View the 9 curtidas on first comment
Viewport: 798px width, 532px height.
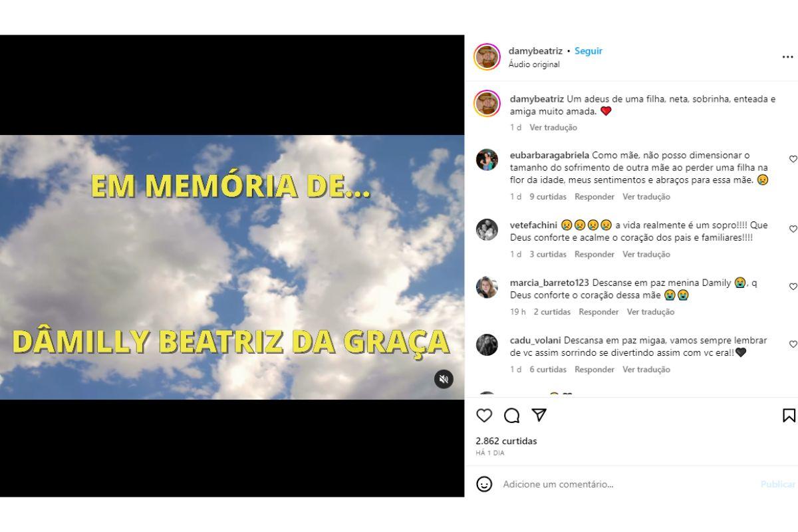[x=548, y=197]
